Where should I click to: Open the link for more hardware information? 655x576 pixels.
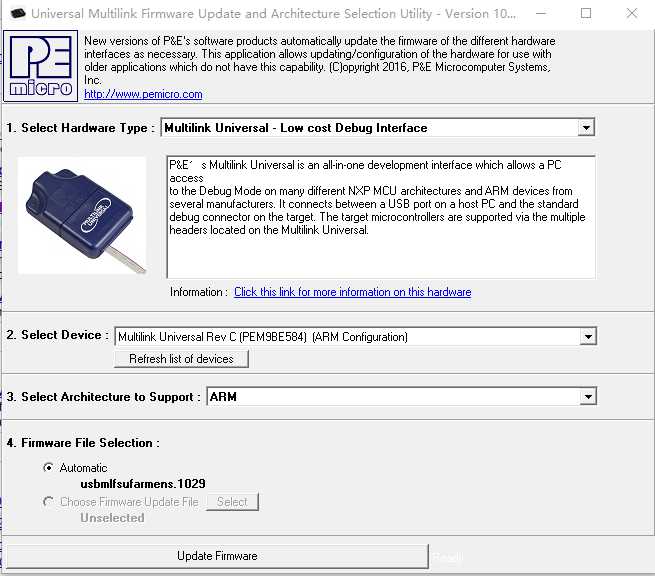click(x=353, y=292)
